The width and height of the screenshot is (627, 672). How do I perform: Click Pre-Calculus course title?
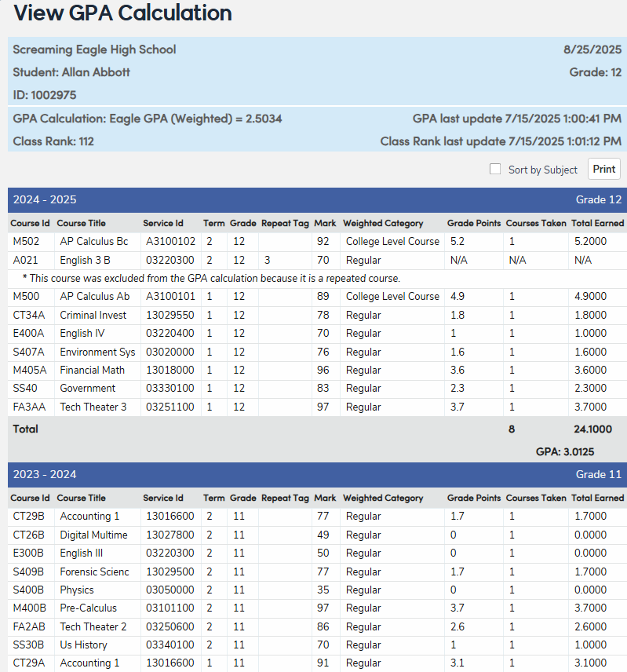point(88,608)
